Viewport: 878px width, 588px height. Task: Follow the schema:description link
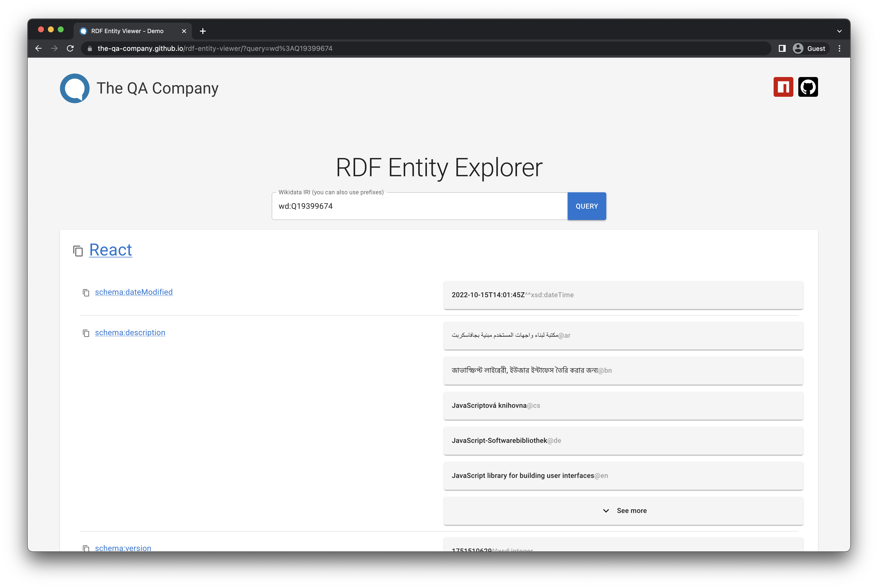[130, 333]
